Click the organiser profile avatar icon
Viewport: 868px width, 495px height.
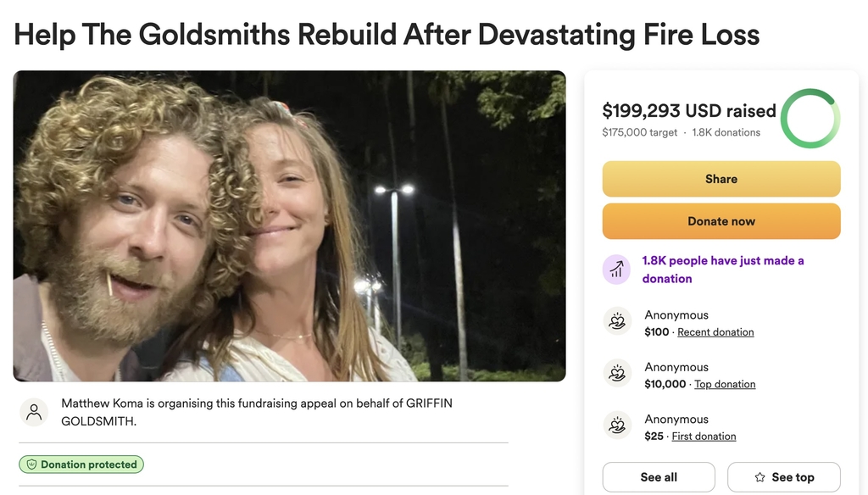pyautogui.click(x=34, y=412)
